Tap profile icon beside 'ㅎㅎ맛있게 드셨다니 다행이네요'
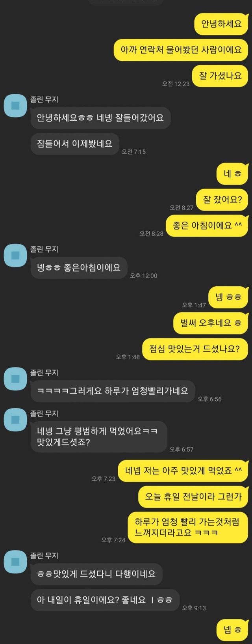Screen dimensions: 252x644 15,562
